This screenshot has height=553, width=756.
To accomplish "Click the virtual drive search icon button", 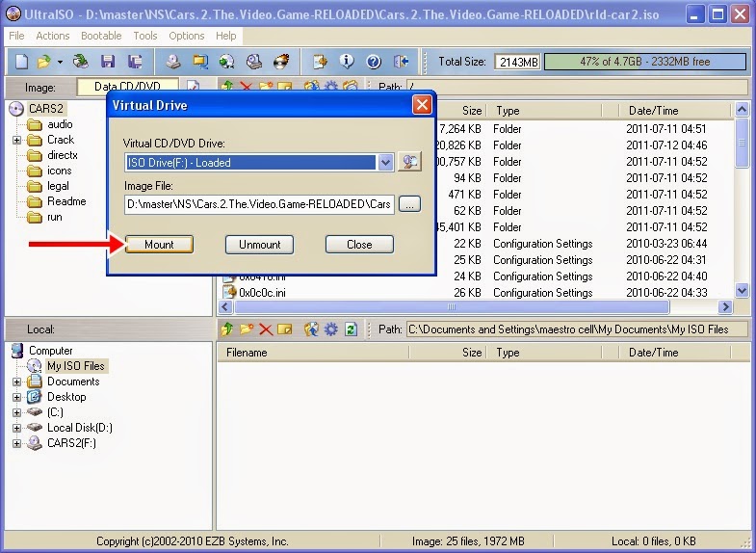I will [409, 162].
